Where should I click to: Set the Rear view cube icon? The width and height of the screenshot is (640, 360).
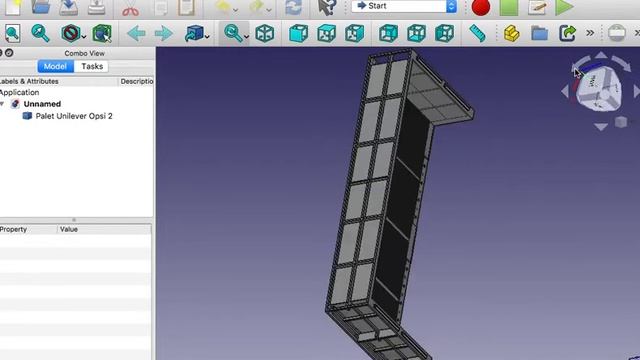[x=388, y=33]
